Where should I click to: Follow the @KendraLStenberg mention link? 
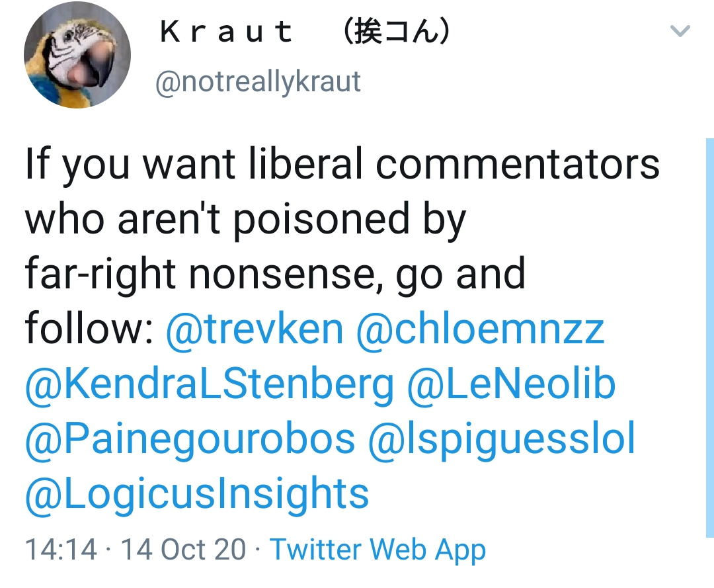209,384
